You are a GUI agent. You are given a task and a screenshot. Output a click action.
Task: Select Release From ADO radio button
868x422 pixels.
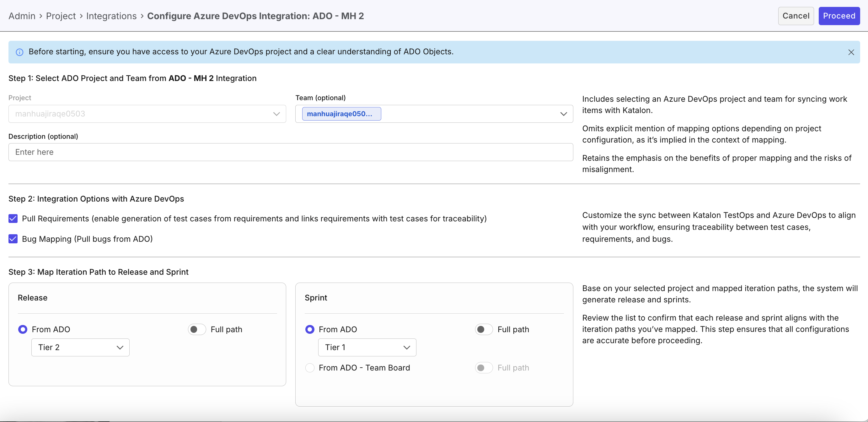(23, 329)
